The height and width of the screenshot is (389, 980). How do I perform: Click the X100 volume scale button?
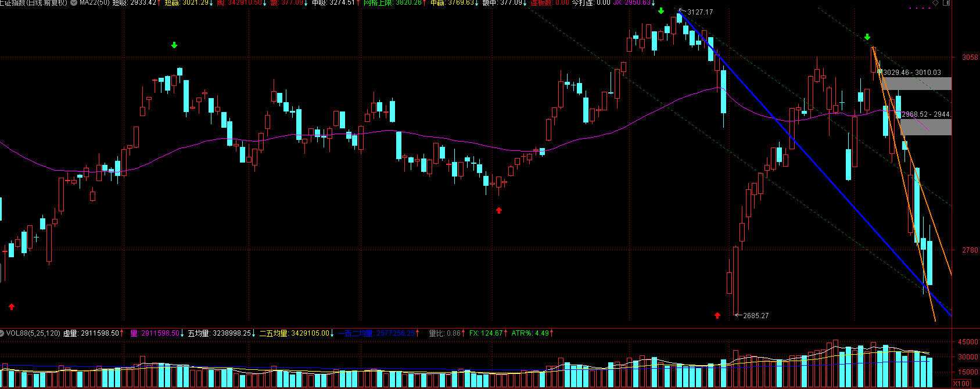(x=961, y=383)
